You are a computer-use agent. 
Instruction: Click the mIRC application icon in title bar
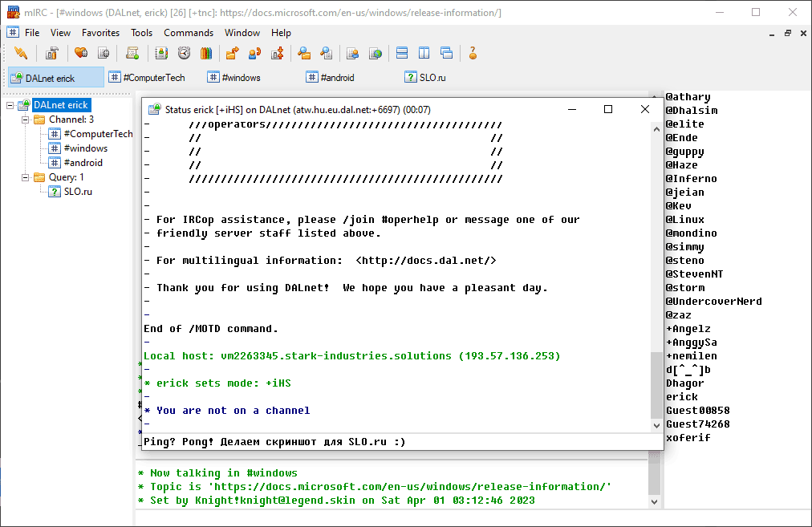tap(13, 12)
